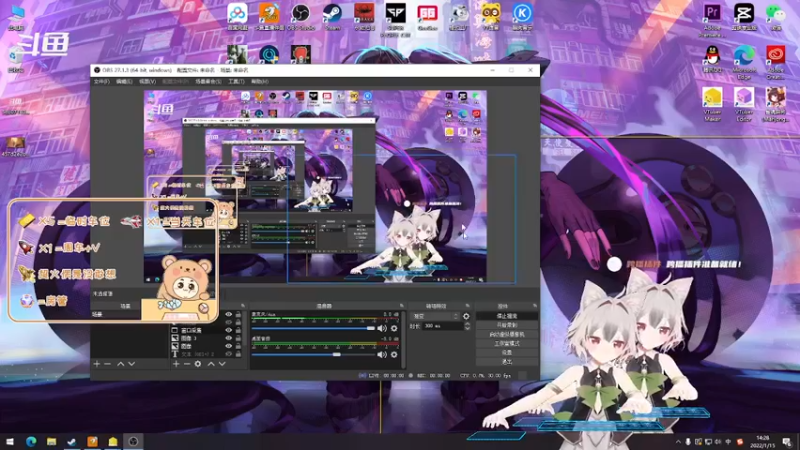The image size is (800, 450).
Task: Increase transition duration with the up arrow
Action: click(x=467, y=323)
